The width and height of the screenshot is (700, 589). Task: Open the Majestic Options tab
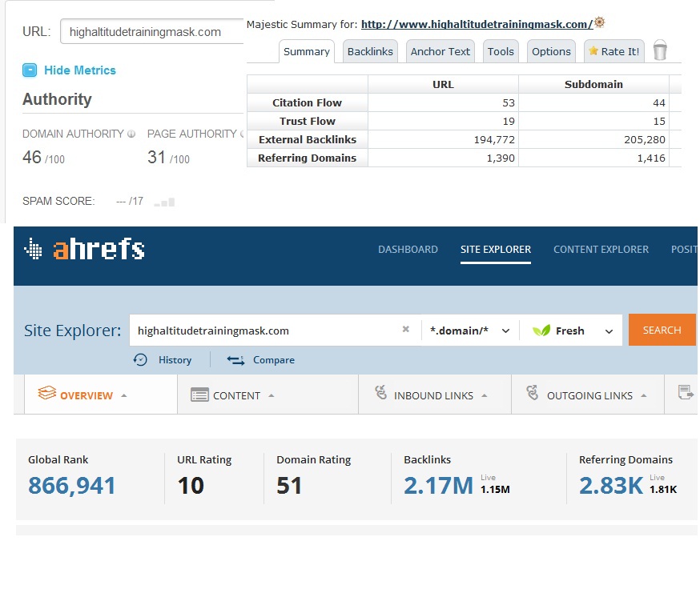(x=551, y=51)
